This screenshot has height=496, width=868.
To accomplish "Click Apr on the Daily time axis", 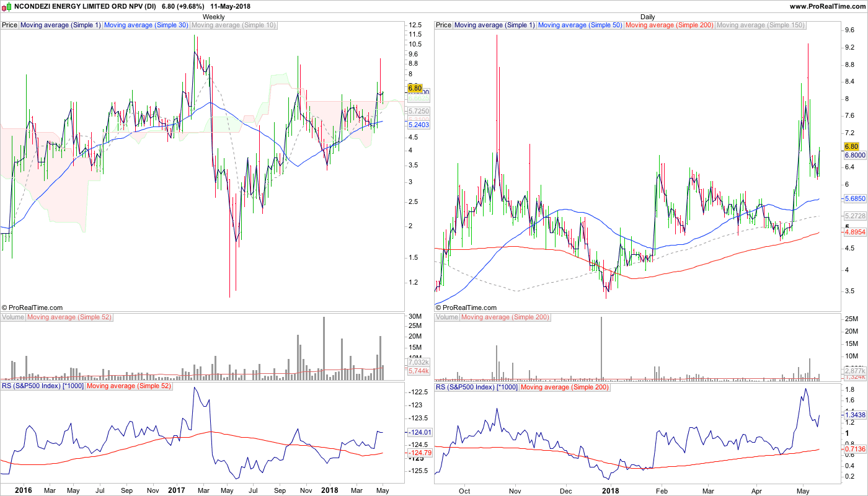I will coord(757,490).
